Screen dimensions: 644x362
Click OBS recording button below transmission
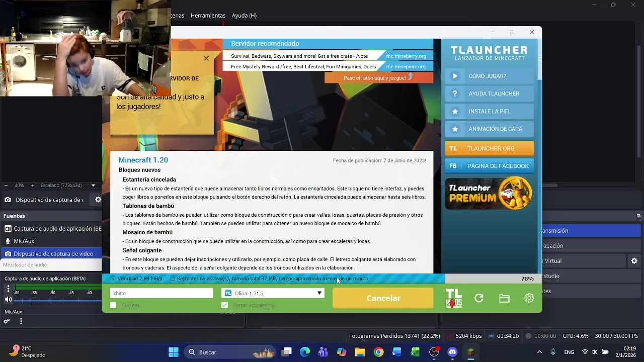pos(591,246)
